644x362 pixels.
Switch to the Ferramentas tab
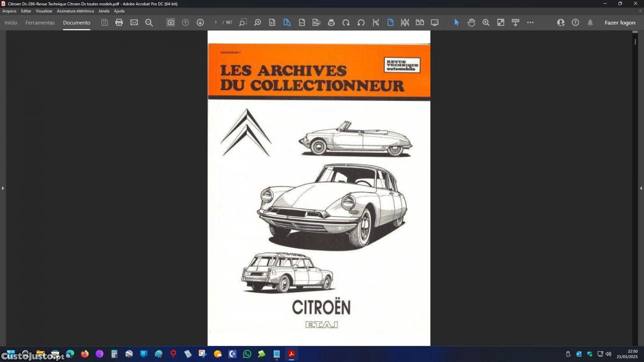click(x=40, y=23)
